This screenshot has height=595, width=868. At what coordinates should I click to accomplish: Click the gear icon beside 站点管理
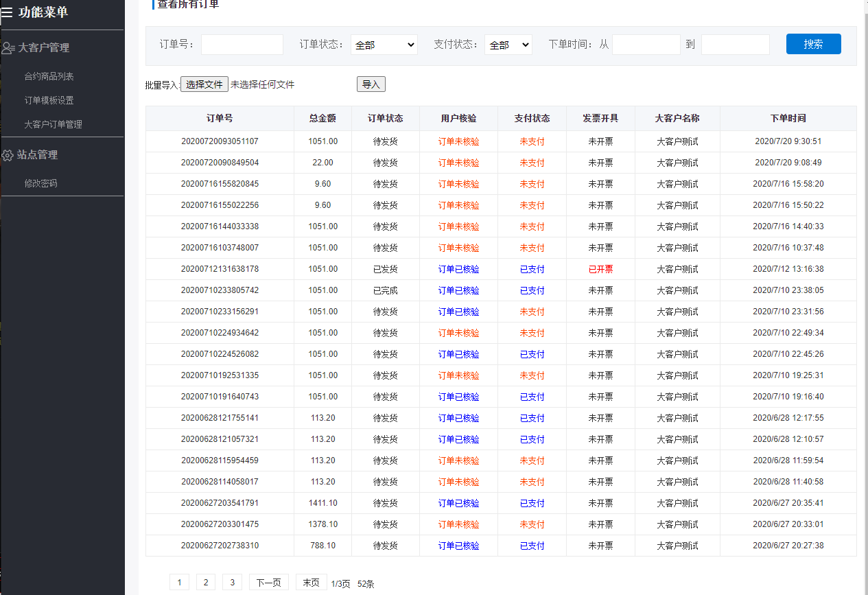click(8, 155)
